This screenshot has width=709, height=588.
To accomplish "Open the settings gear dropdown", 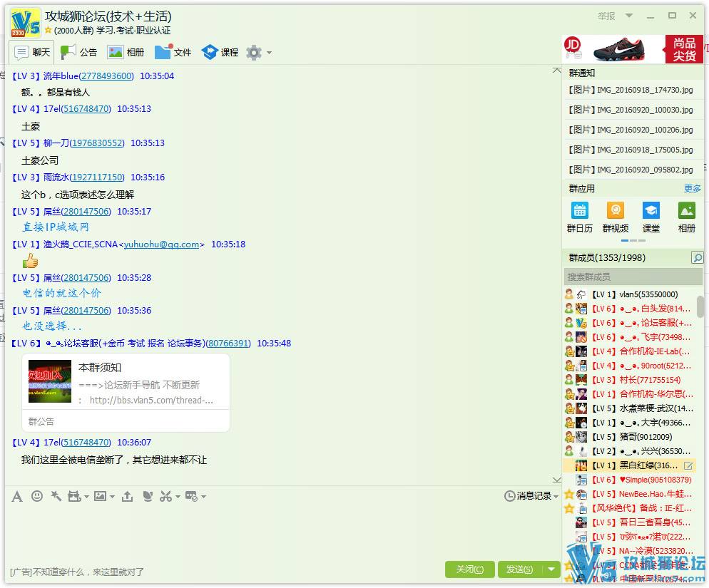I will [257, 53].
